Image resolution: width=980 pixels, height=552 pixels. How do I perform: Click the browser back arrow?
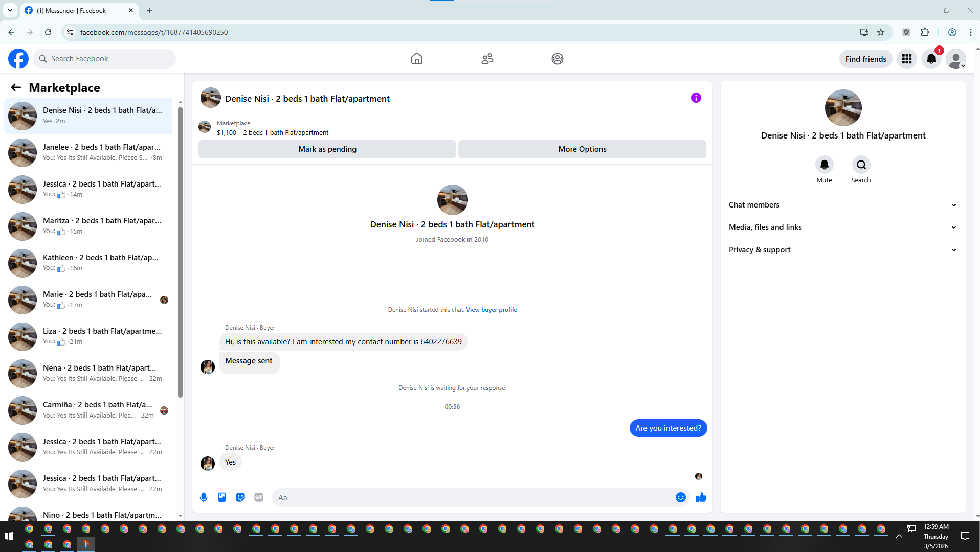click(x=11, y=32)
